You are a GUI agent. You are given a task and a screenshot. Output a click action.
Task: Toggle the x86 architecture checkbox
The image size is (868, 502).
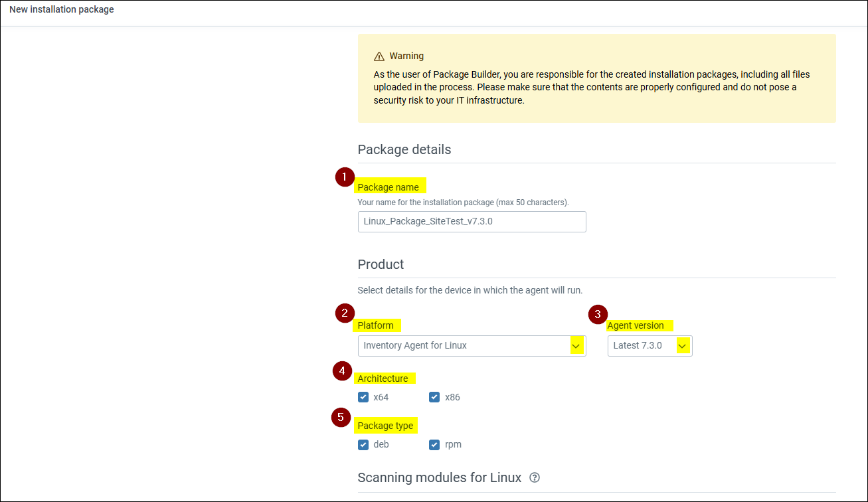pyautogui.click(x=434, y=397)
